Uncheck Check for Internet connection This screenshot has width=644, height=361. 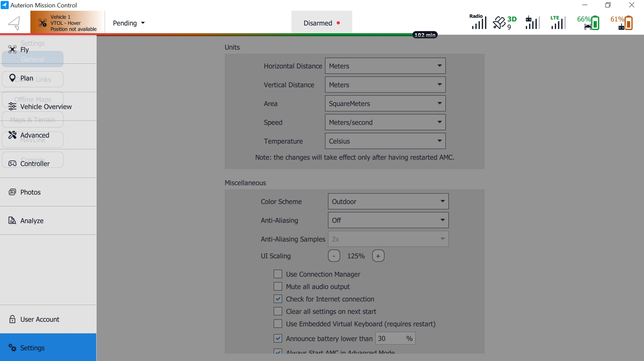[278, 299]
